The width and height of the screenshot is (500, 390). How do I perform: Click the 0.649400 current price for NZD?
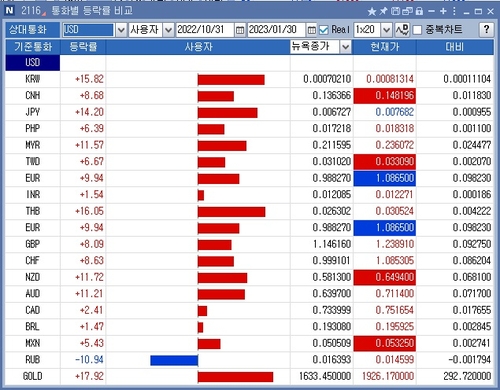(385, 277)
